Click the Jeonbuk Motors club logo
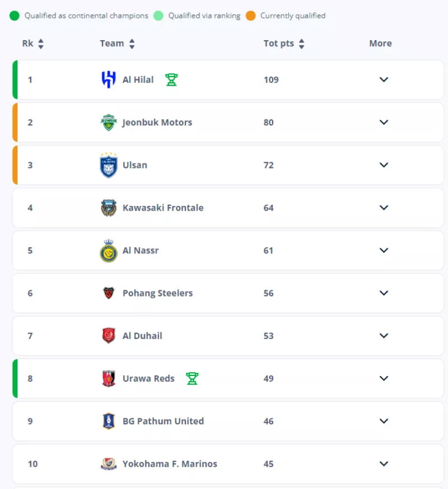 pyautogui.click(x=109, y=123)
